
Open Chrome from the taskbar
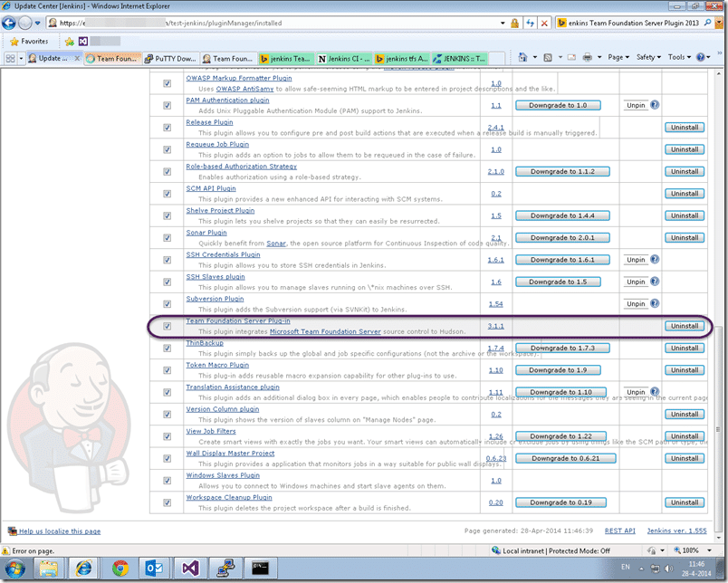120,569
